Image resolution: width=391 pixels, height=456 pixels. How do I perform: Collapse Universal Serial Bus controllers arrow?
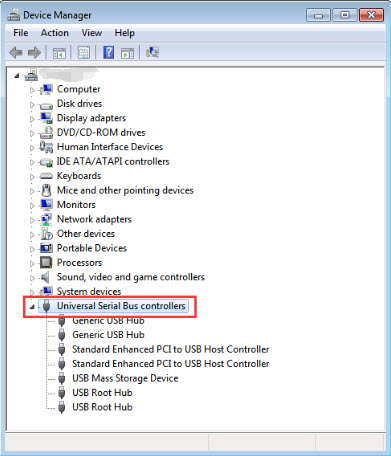32,307
